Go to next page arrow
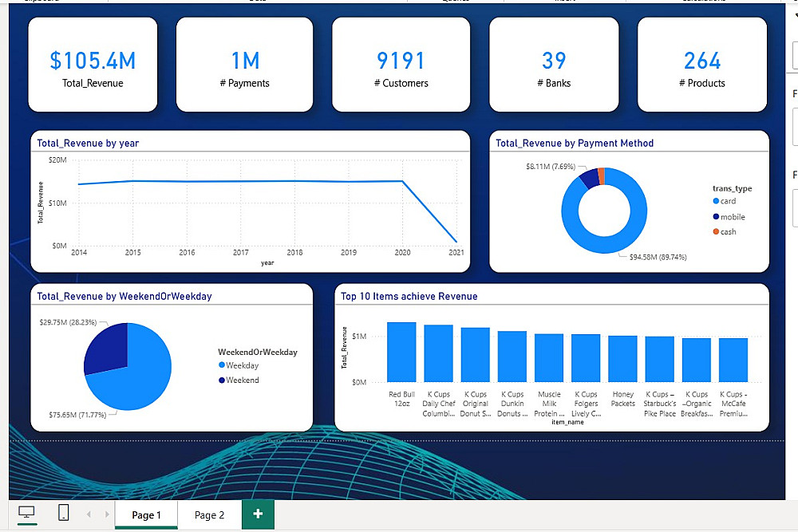The width and height of the screenshot is (798, 532). [x=107, y=514]
